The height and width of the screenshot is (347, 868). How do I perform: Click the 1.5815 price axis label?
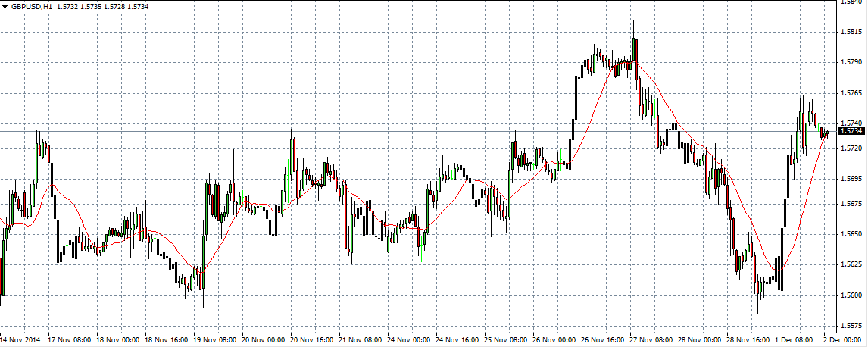[x=851, y=32]
